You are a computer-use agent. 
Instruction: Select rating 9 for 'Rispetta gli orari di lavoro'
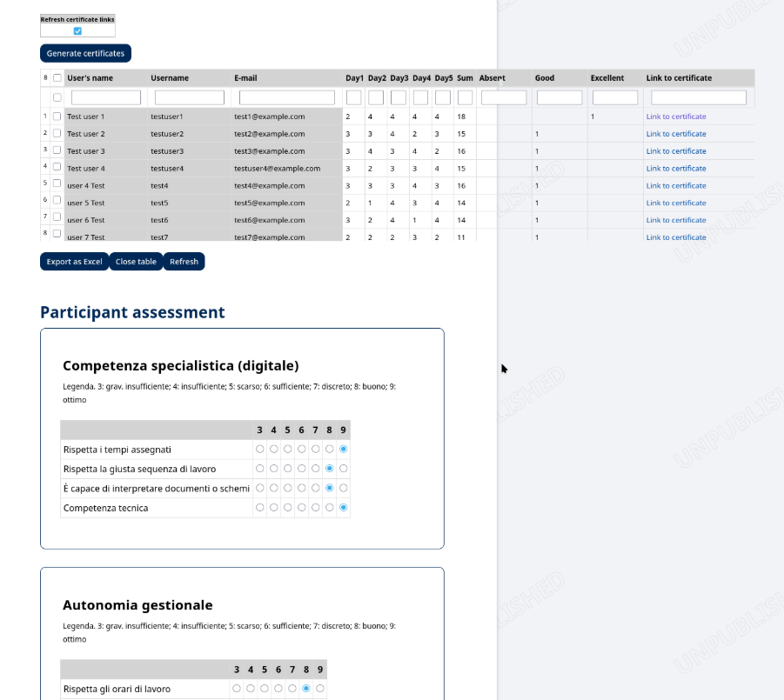(320, 689)
